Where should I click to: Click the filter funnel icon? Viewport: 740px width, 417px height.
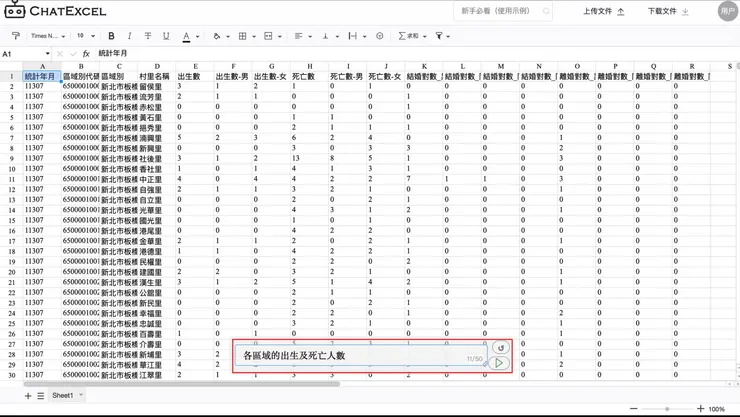(439, 36)
